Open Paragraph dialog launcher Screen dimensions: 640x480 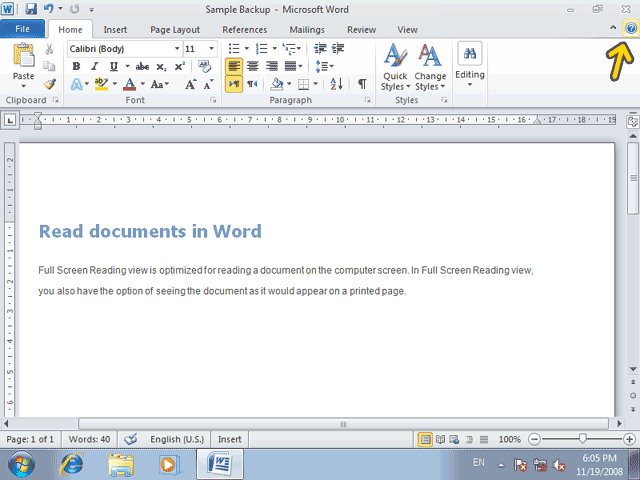368,100
